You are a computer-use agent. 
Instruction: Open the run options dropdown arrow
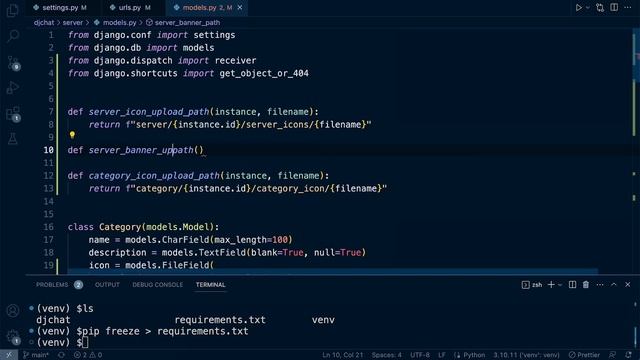click(x=588, y=7)
